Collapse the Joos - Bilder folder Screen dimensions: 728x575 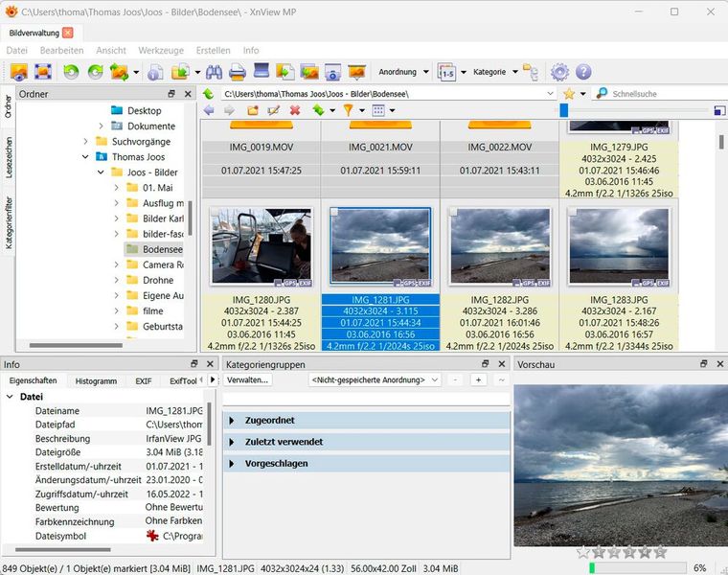tap(101, 172)
